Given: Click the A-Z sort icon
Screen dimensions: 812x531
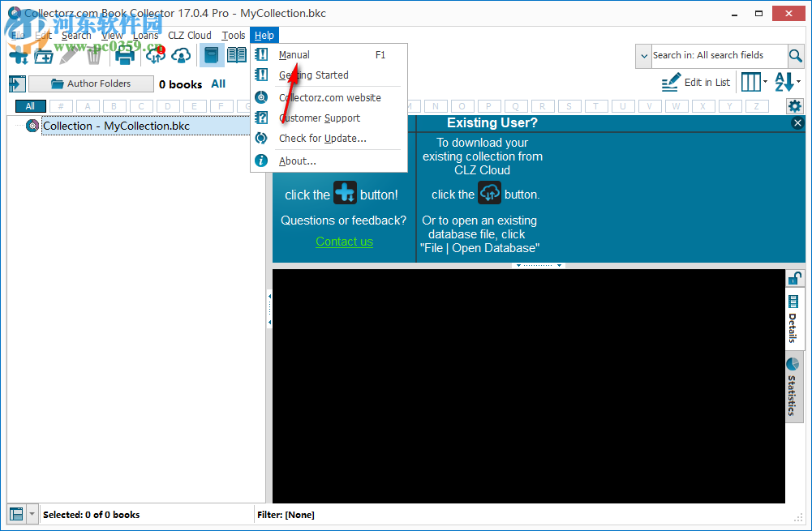Looking at the screenshot, I should (x=784, y=82).
